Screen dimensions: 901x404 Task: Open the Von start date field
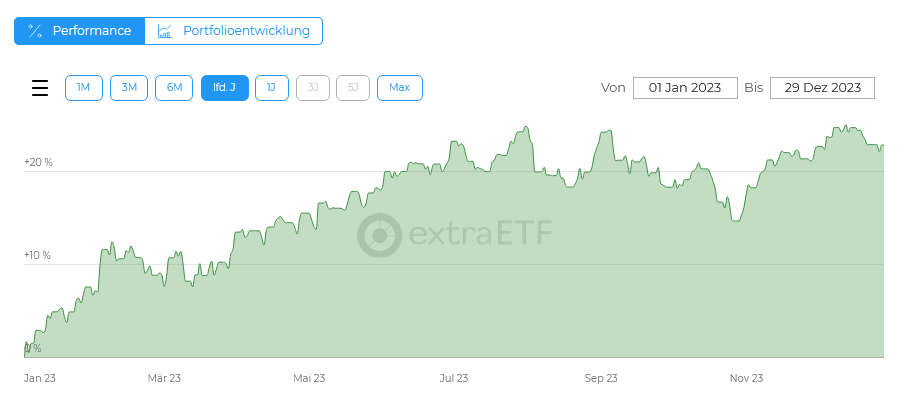pyautogui.click(x=685, y=88)
